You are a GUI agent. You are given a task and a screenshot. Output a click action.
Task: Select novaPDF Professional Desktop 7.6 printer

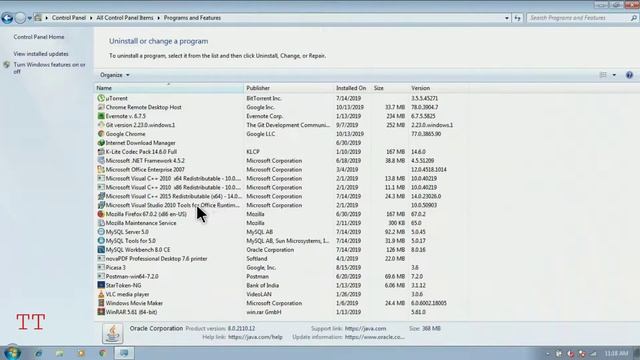pos(282,259)
